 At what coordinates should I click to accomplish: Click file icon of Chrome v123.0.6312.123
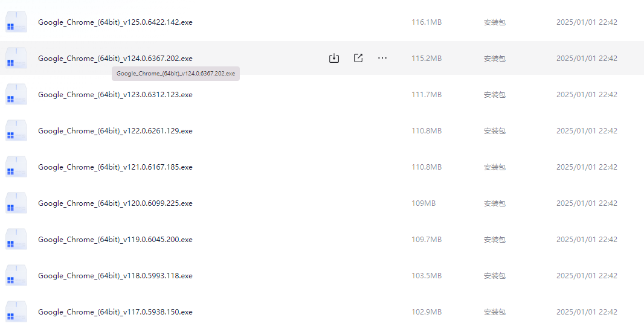(x=16, y=95)
